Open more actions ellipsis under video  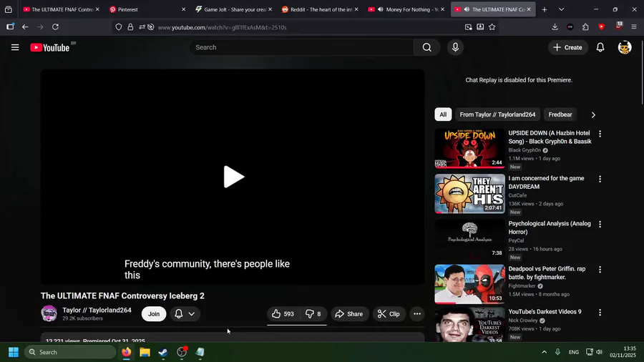tap(417, 314)
